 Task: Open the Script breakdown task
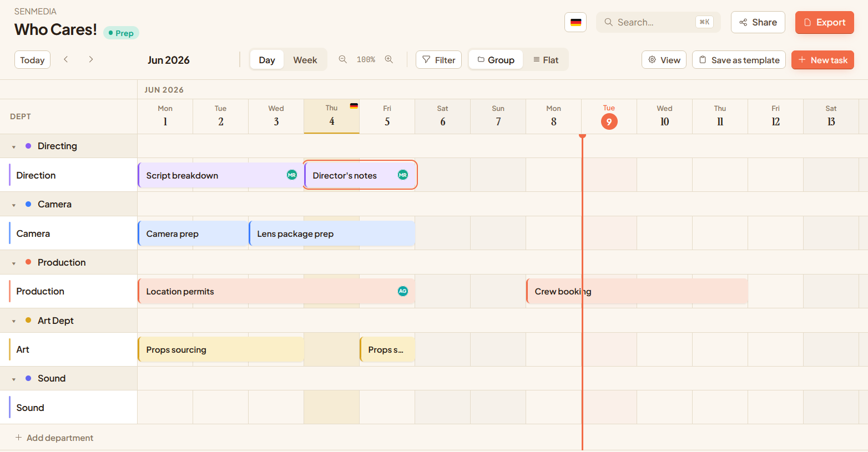coord(221,175)
